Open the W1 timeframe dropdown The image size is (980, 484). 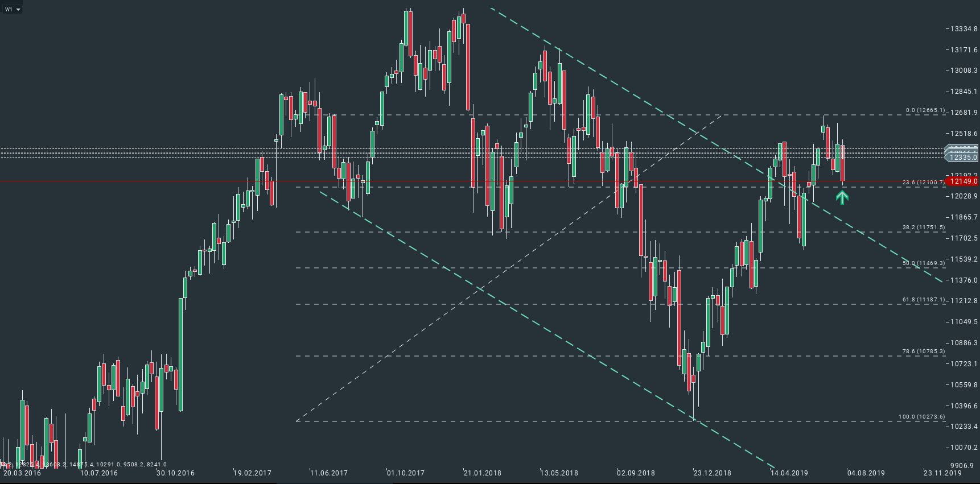click(x=13, y=9)
